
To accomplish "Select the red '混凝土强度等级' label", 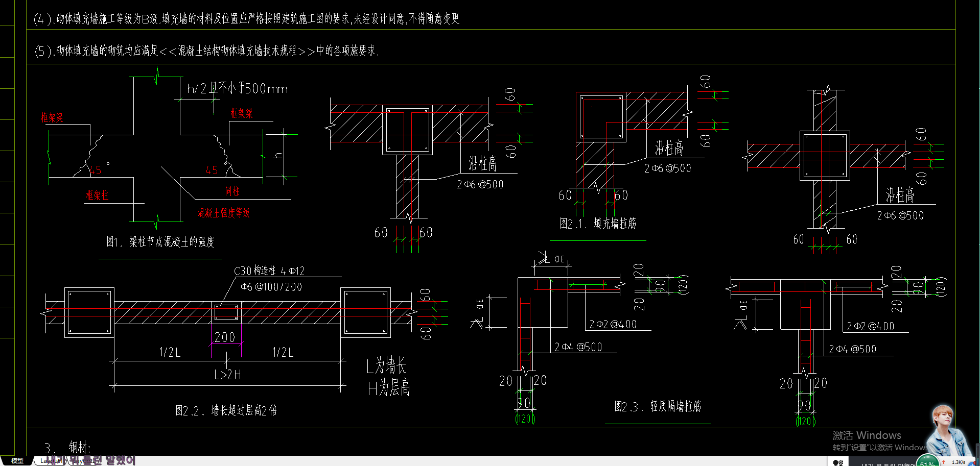I will point(224,212).
